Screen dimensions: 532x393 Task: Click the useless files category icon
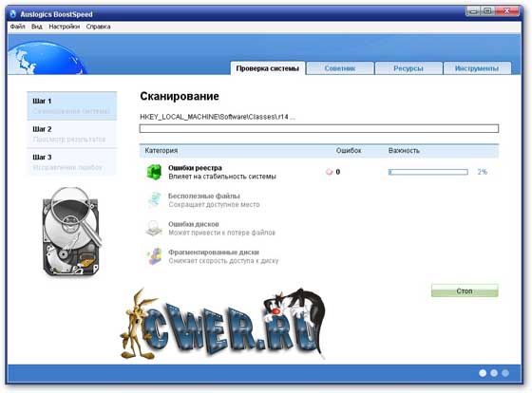pos(154,199)
